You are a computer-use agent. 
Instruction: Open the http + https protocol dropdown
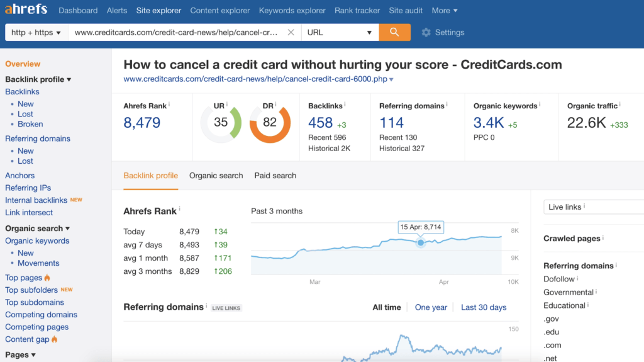(x=36, y=32)
